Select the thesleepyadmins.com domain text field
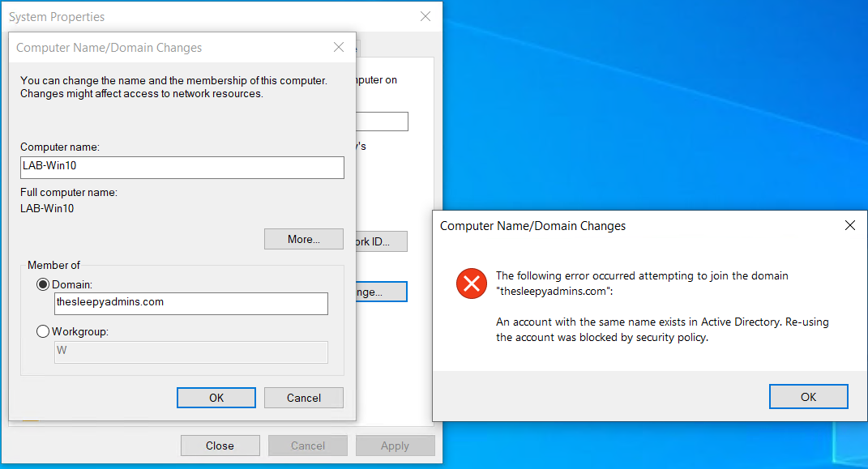868x469 pixels. coord(190,304)
